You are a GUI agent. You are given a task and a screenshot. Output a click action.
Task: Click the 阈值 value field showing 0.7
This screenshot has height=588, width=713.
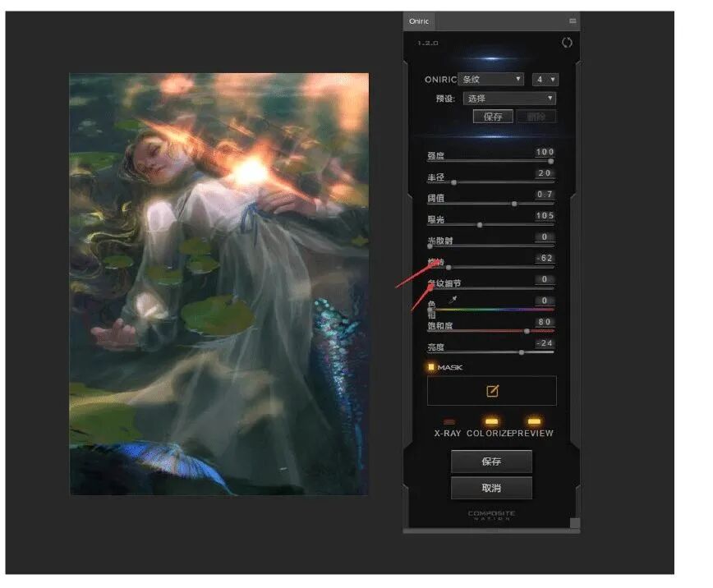545,194
